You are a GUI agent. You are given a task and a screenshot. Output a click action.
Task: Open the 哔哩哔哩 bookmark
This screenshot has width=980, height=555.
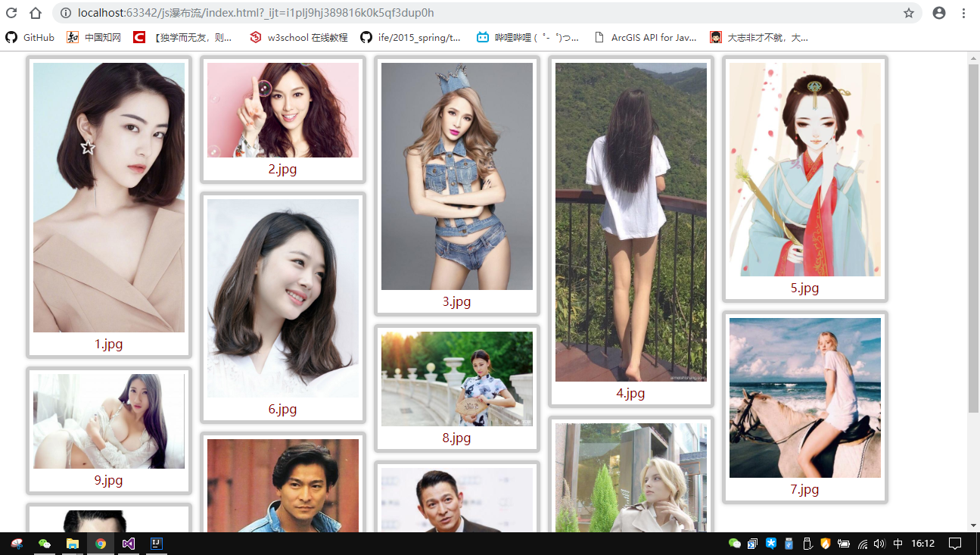pyautogui.click(x=527, y=37)
